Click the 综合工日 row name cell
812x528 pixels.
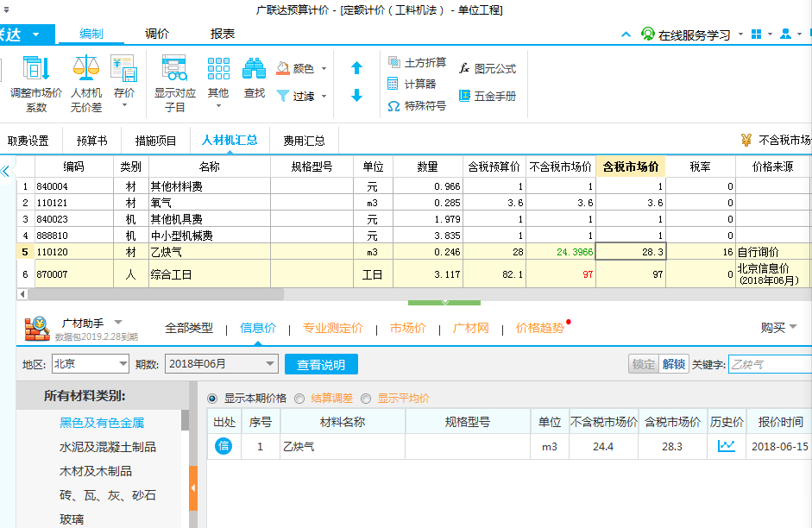point(209,273)
